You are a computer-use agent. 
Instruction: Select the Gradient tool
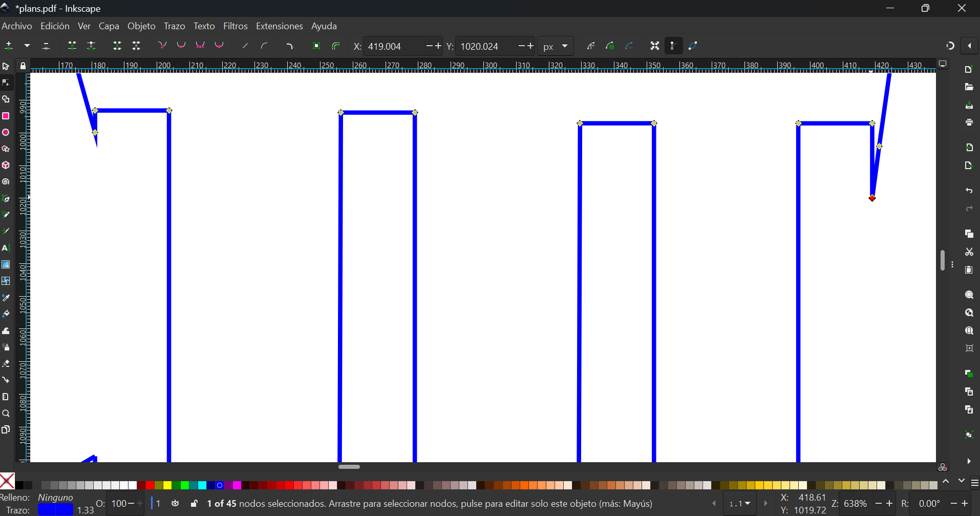pos(6,264)
